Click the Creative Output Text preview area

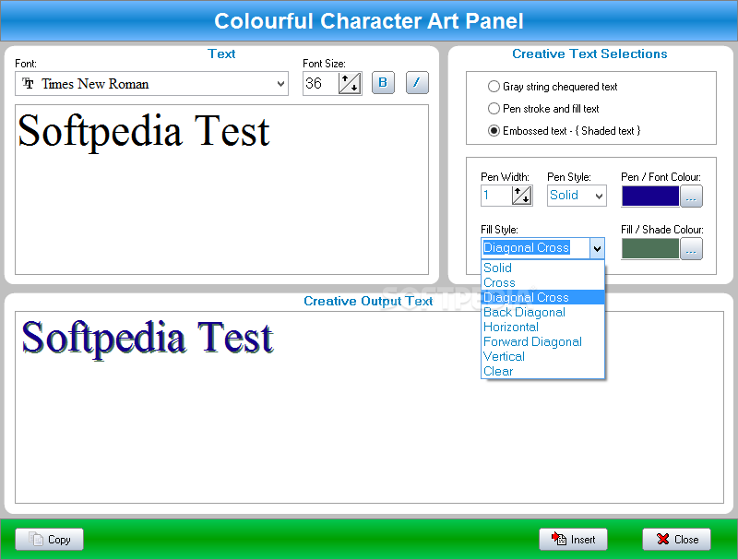coord(369,408)
